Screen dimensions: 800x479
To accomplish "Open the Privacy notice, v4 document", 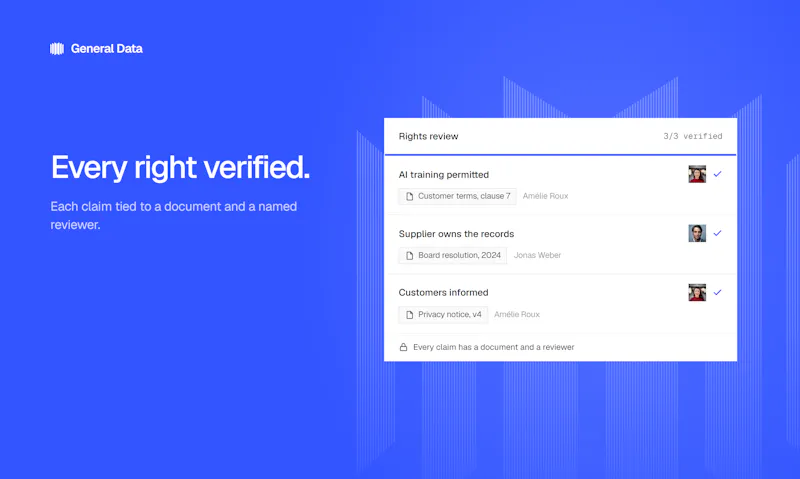I will coord(443,315).
